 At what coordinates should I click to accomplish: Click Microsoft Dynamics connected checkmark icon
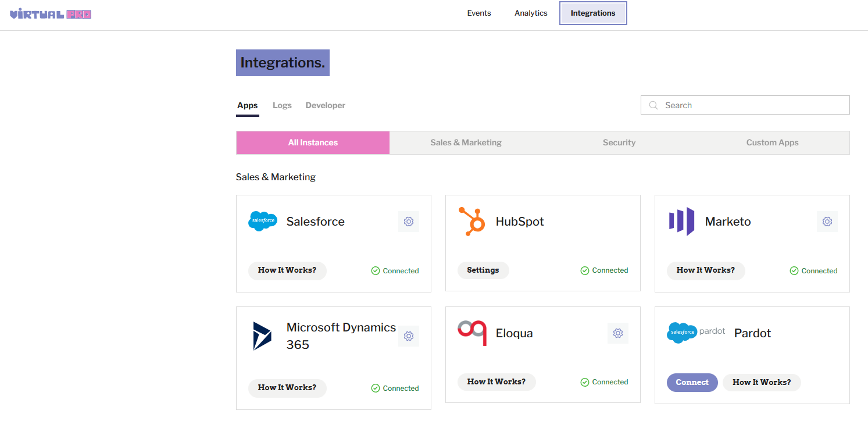pos(376,388)
